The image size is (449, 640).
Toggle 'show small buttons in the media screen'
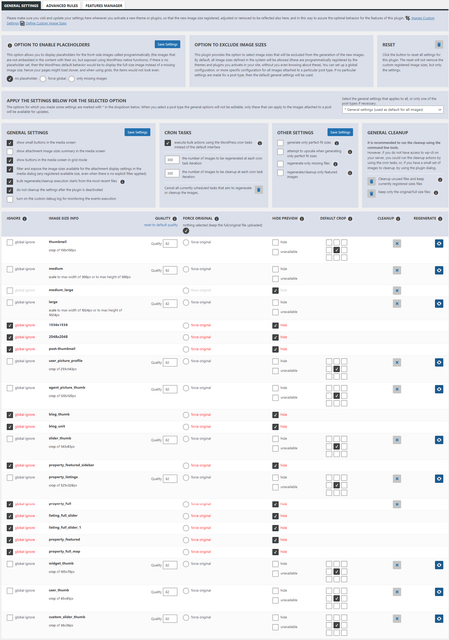(x=10, y=143)
